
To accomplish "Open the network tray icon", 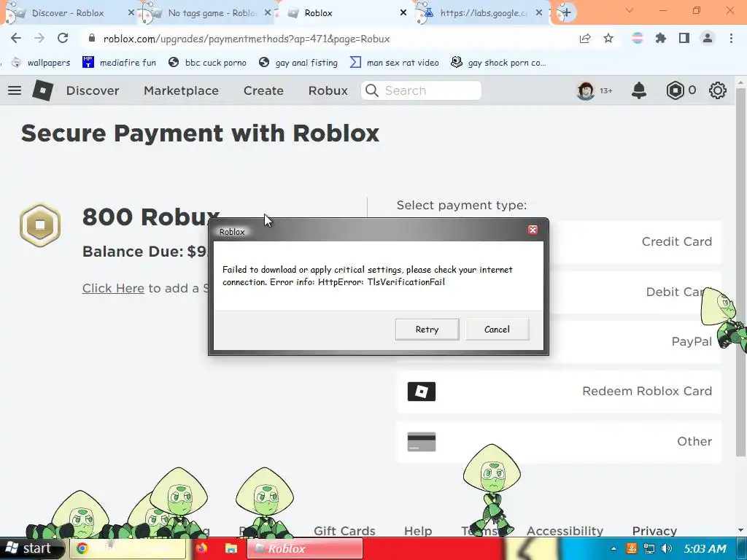I will (x=649, y=548).
